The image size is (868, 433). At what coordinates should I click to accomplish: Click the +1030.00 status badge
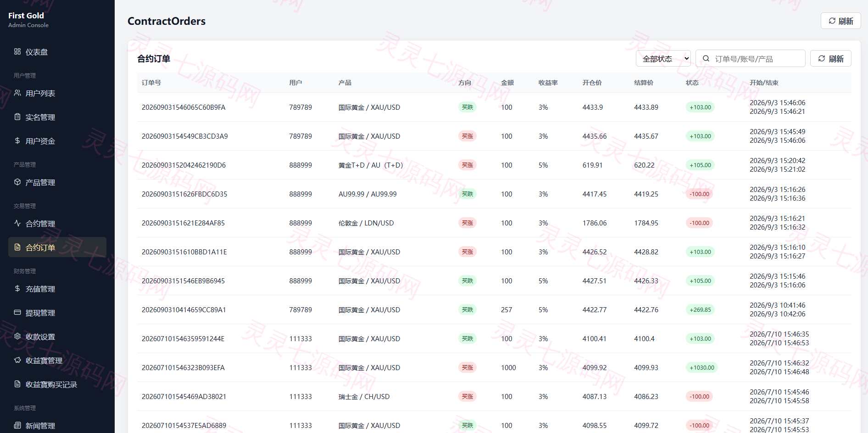702,368
